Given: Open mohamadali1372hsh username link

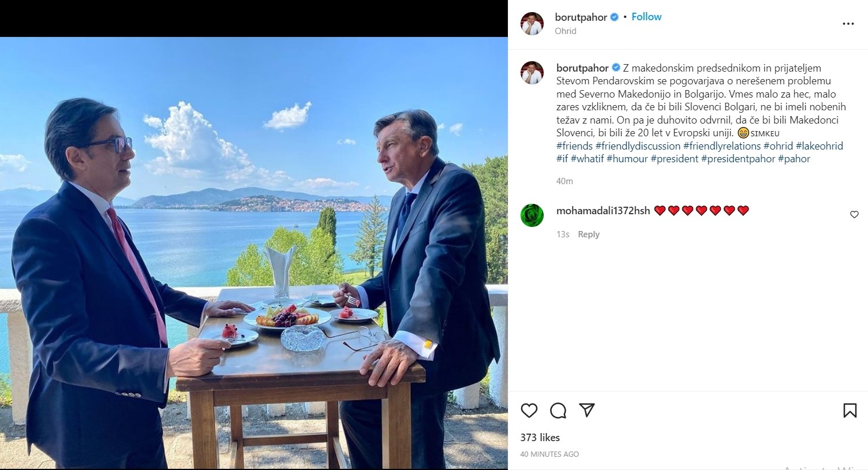Looking at the screenshot, I should pos(603,211).
